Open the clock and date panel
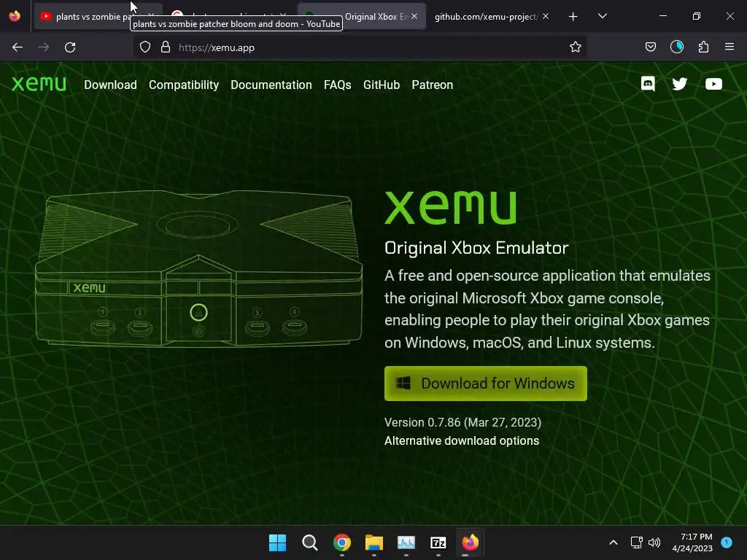Image resolution: width=747 pixels, height=560 pixels. [x=692, y=542]
